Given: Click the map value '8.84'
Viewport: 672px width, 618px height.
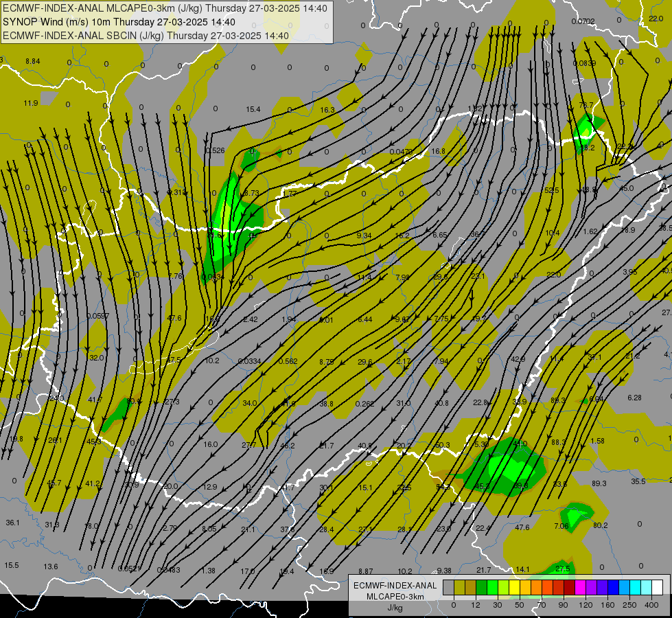Looking at the screenshot, I should 32,61.
